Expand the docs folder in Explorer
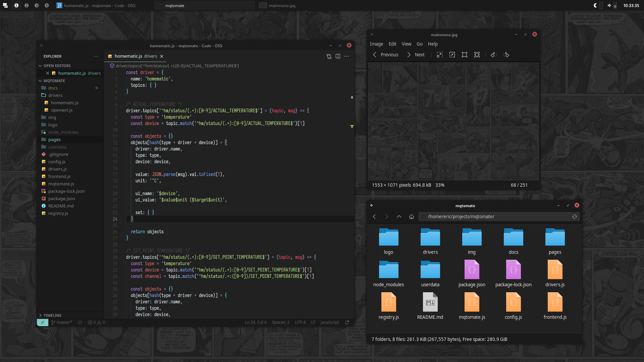Screen dimensions: 644x362 pyautogui.click(x=70, y=88)
